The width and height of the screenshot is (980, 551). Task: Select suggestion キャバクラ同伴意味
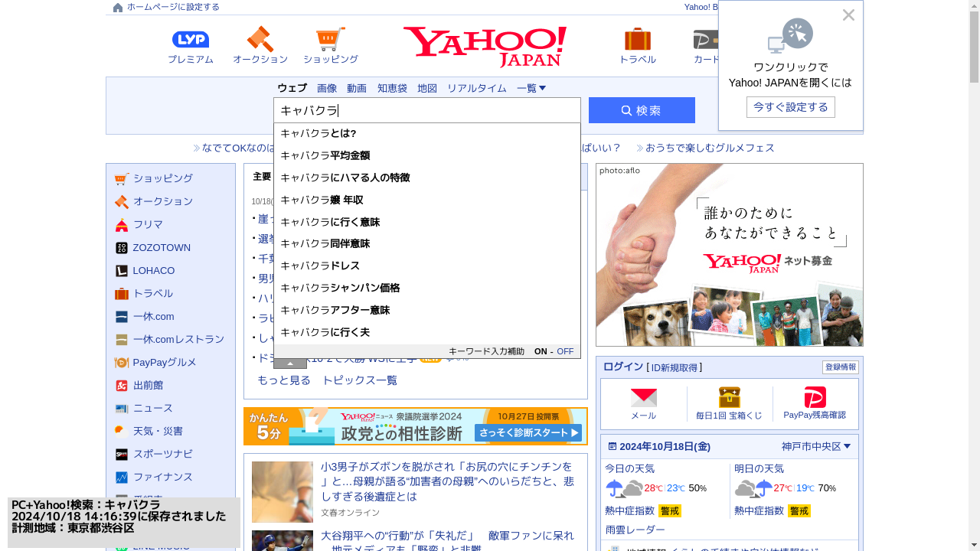point(427,243)
